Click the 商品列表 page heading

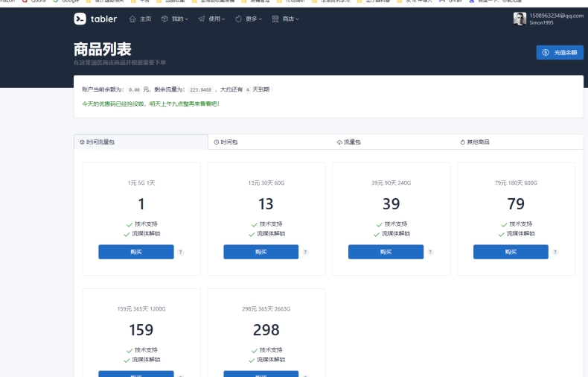click(103, 49)
